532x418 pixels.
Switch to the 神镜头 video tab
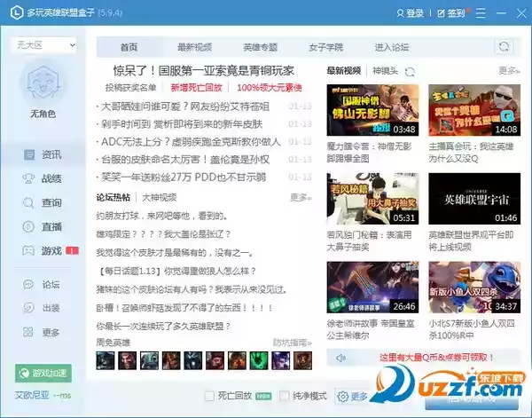[385, 71]
